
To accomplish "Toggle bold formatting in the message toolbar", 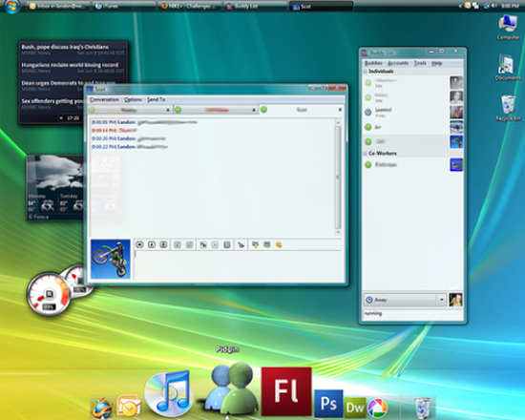I will (139, 244).
